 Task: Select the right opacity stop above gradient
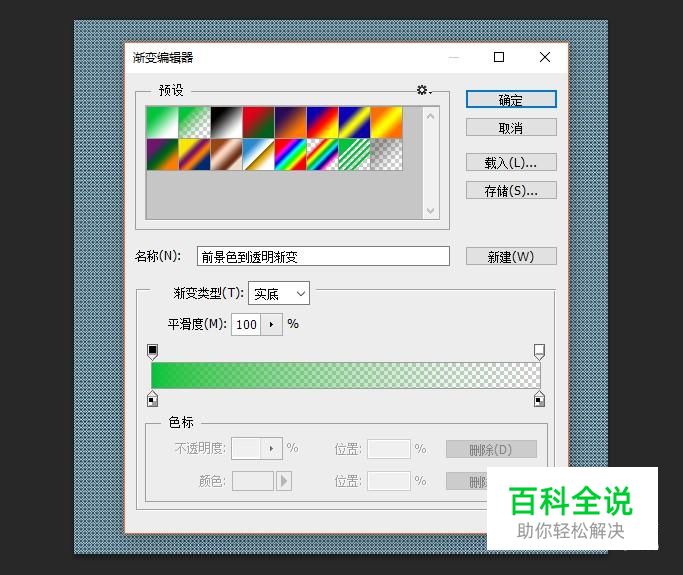pos(539,352)
